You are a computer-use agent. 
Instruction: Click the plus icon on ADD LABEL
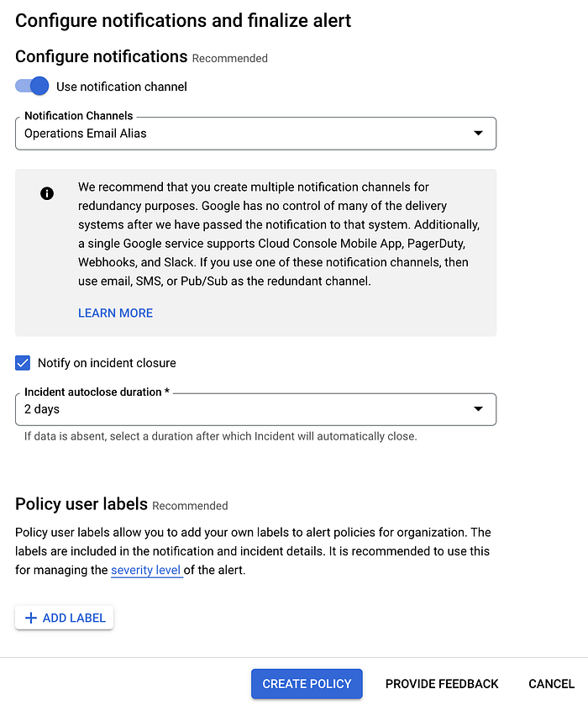[30, 618]
